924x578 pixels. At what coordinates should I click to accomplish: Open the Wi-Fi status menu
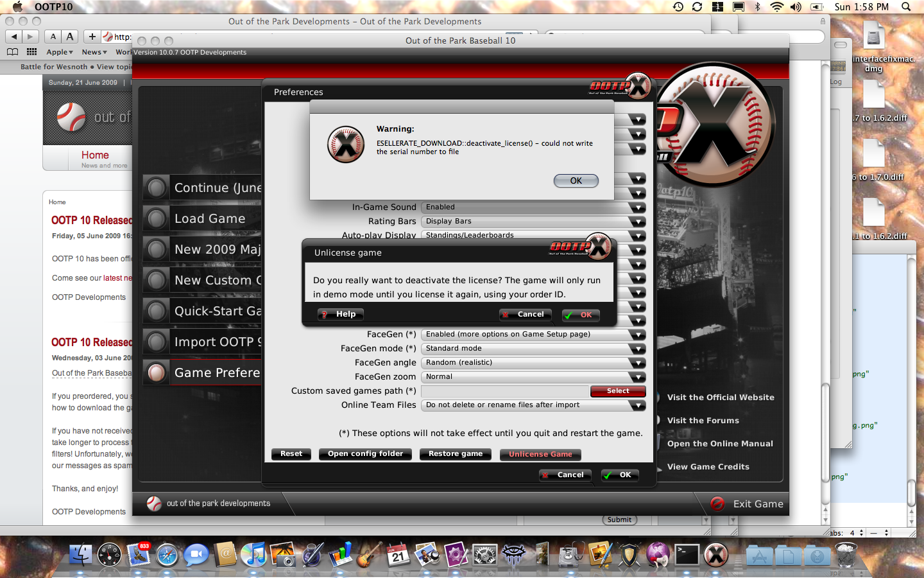point(776,6)
